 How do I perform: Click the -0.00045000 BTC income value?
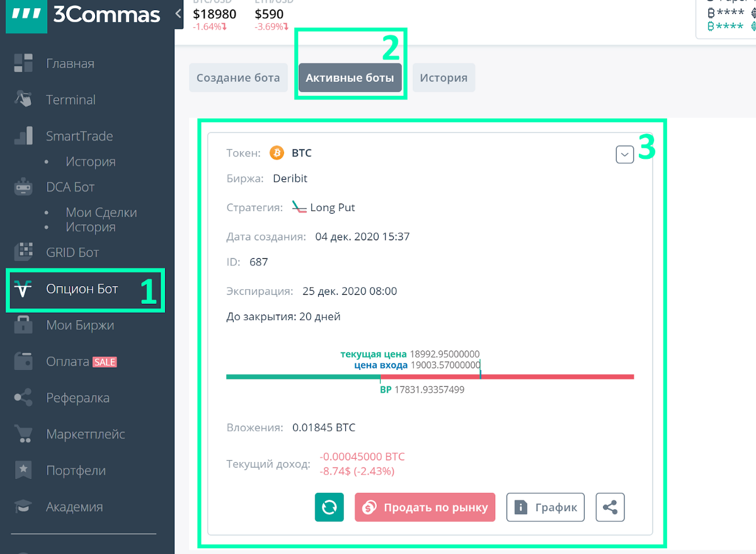coord(362,457)
